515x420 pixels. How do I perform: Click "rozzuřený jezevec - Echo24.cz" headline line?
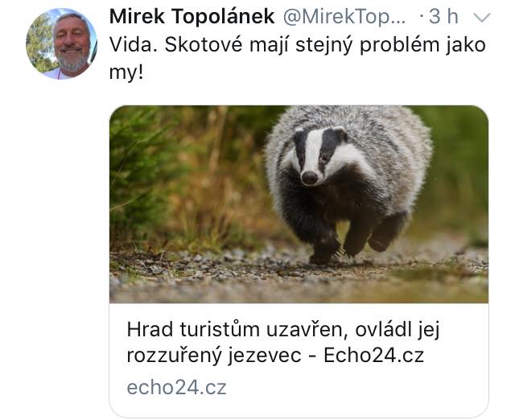point(275,356)
